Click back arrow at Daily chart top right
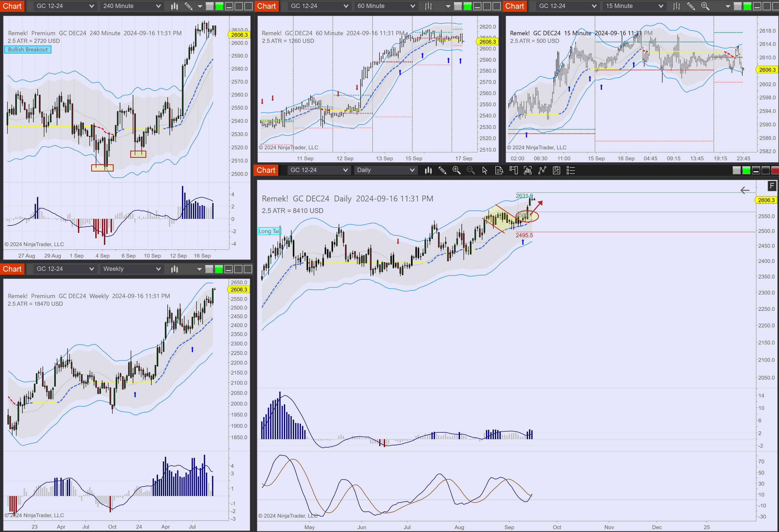 click(x=744, y=190)
